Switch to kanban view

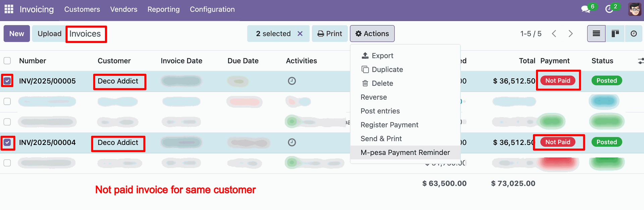pyautogui.click(x=615, y=34)
